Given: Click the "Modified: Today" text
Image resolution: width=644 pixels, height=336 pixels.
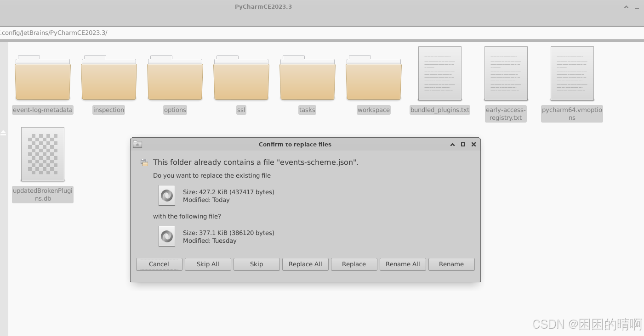Looking at the screenshot, I should coord(206,200).
